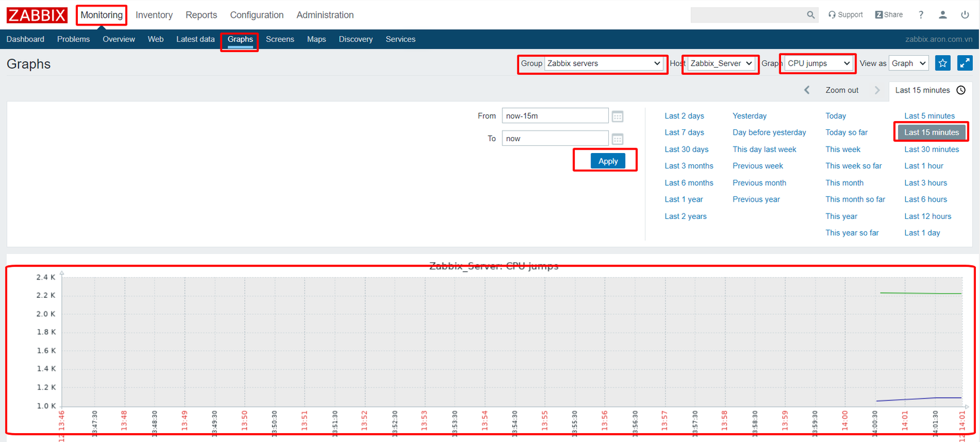Select the Today range
This screenshot has height=442, width=980.
[x=836, y=116]
